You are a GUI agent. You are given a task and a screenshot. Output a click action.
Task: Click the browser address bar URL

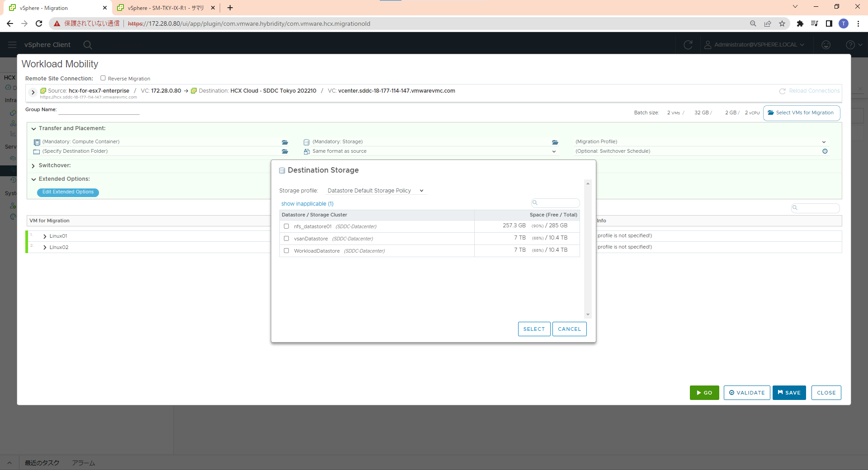click(249, 23)
